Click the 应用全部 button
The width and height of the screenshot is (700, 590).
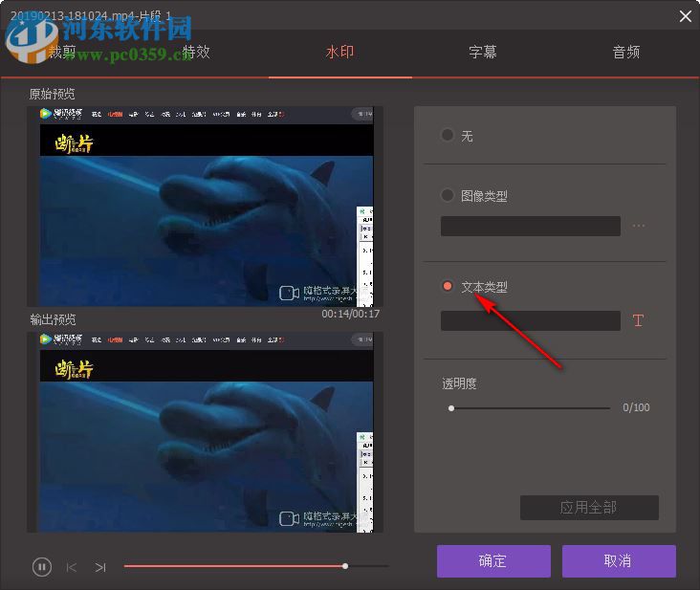(x=589, y=508)
